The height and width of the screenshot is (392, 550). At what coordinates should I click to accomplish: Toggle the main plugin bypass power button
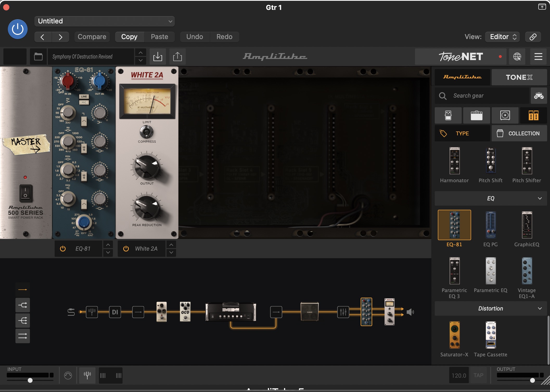tap(18, 29)
